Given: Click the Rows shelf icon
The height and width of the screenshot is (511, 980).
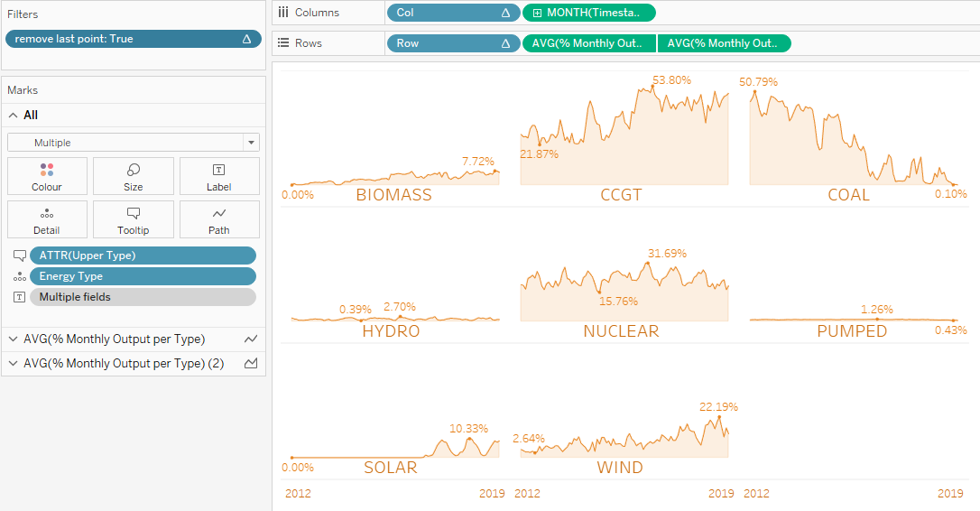Looking at the screenshot, I should [x=283, y=43].
